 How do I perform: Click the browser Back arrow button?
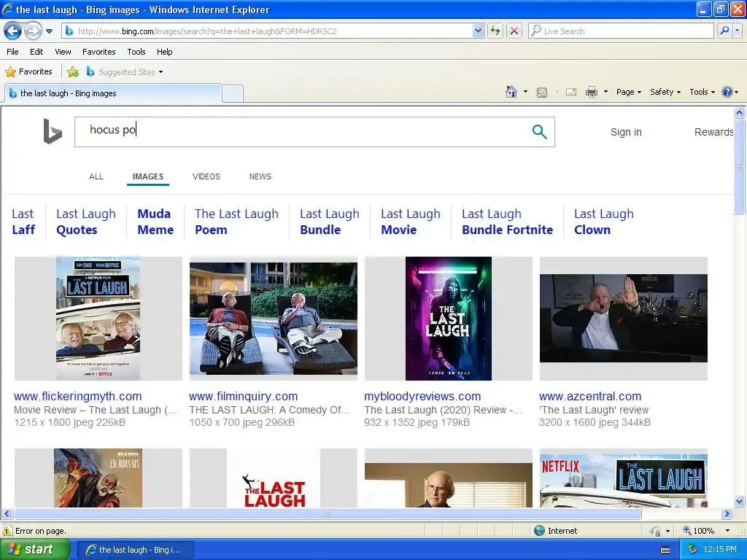pyautogui.click(x=12, y=31)
